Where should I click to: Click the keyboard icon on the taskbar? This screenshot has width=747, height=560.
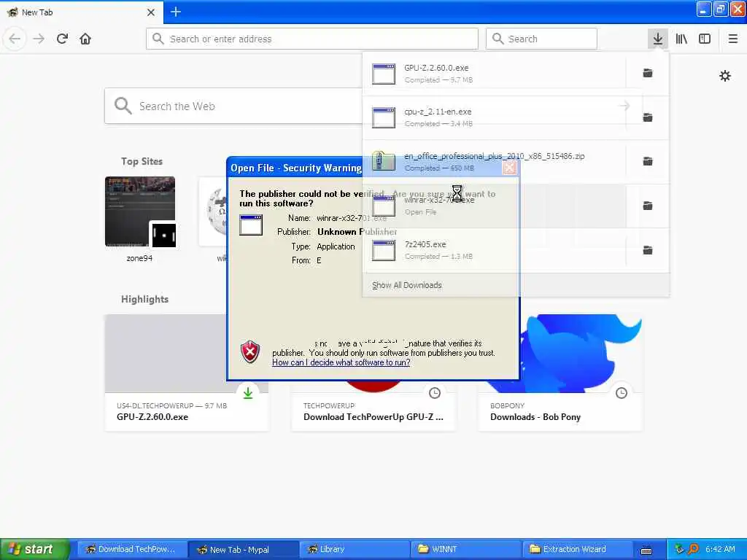pyautogui.click(x=646, y=551)
